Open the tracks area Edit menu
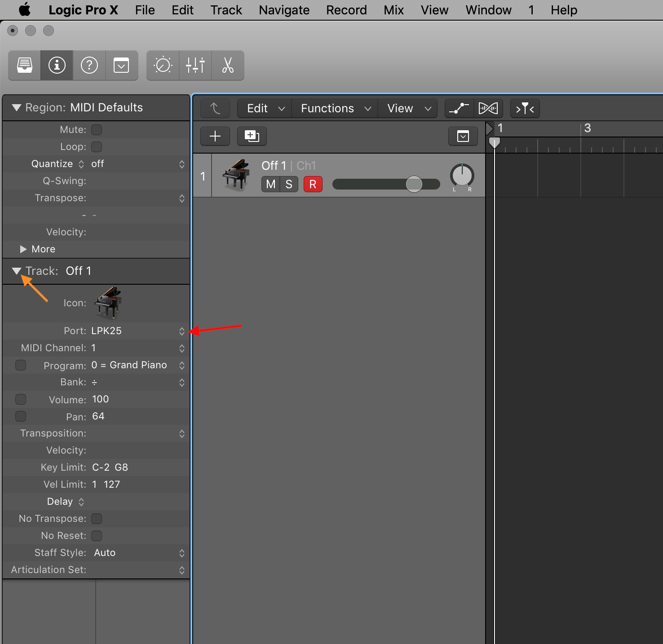 (x=265, y=108)
